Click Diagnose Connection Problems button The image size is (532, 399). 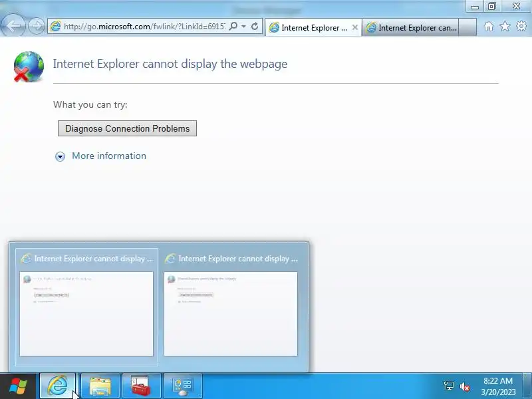(127, 128)
